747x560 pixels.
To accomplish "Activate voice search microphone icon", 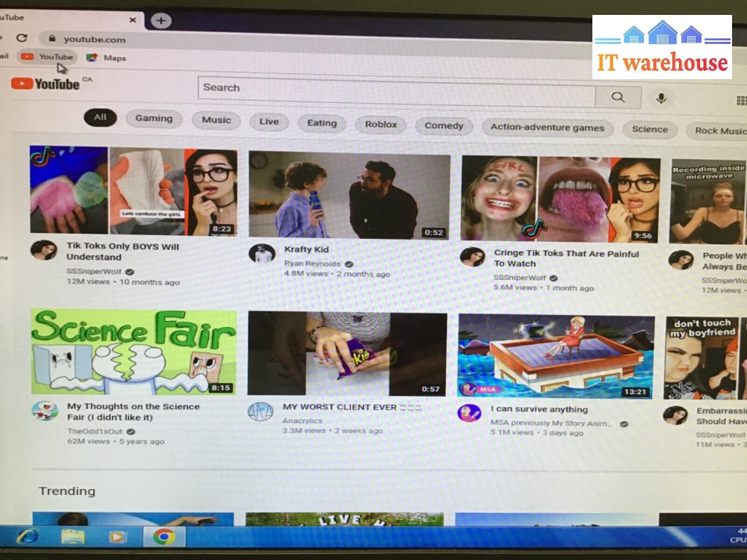I will 660,98.
